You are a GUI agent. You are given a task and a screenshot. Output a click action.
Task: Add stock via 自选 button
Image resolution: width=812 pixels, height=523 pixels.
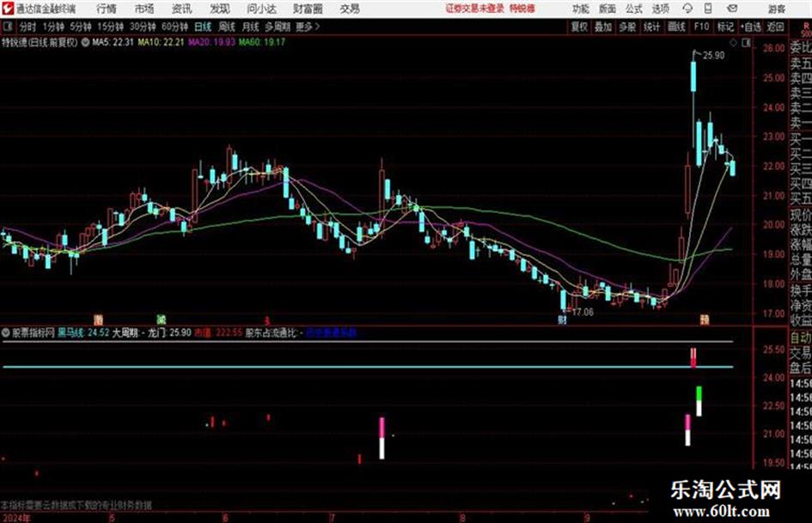tap(751, 27)
